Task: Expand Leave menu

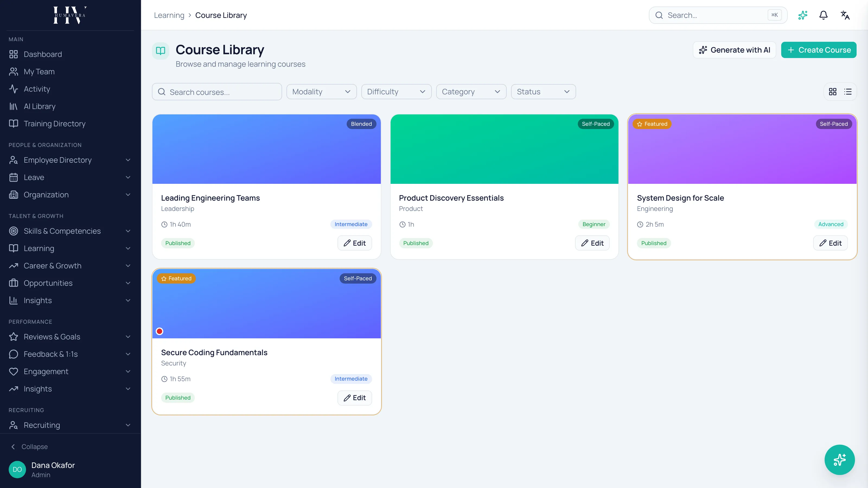Action: [x=70, y=178]
